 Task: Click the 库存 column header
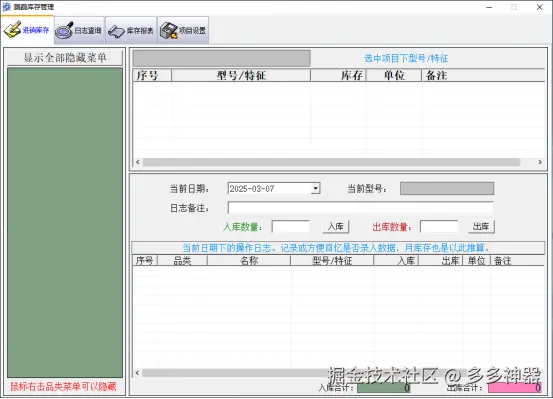339,75
